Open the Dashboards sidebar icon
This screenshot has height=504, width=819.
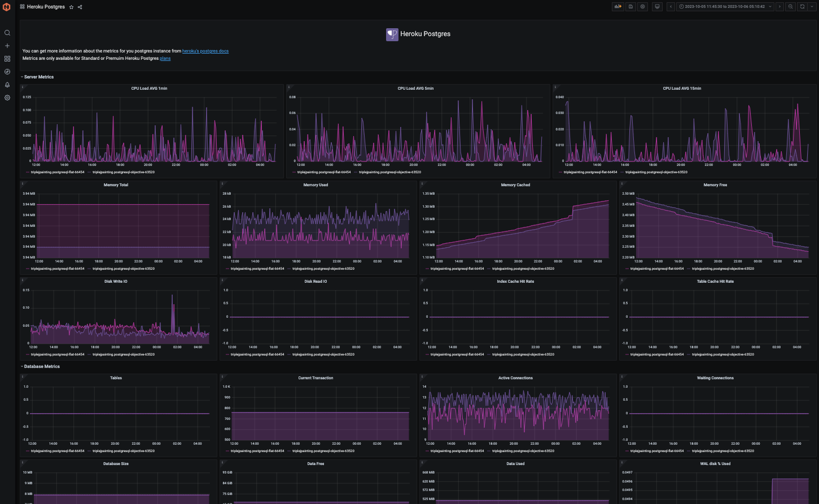[7, 59]
